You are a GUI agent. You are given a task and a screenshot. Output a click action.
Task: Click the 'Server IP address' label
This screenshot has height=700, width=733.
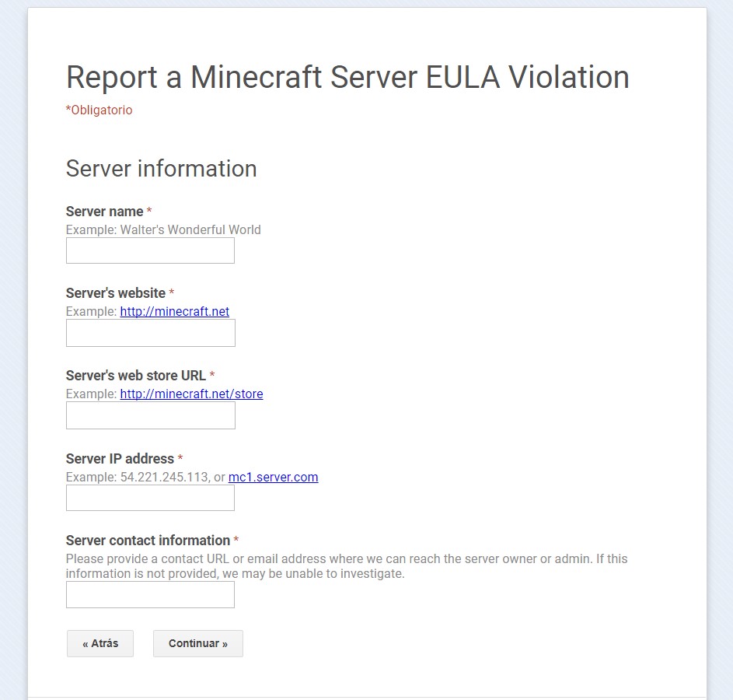tap(120, 459)
